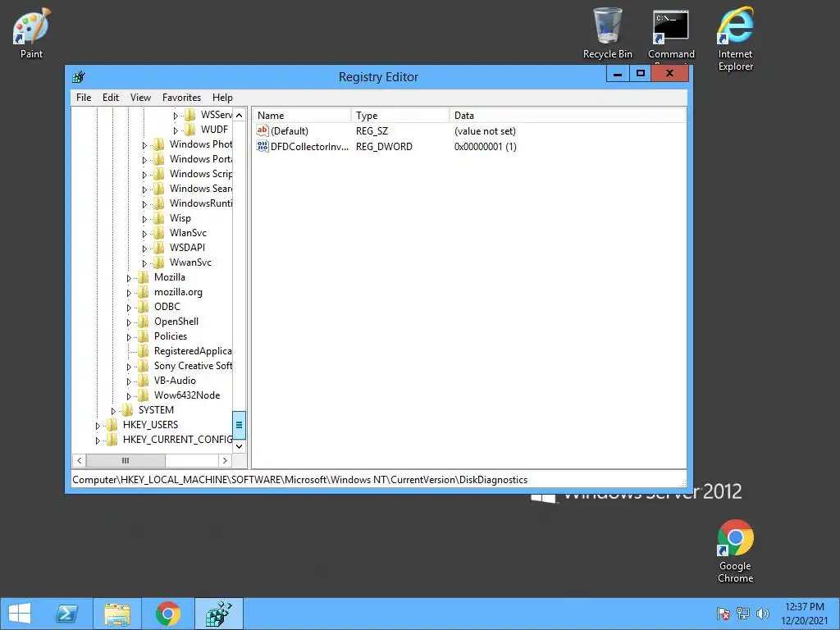Launch PowerShell from the taskbar
This screenshot has width=840, height=630.
pyautogui.click(x=67, y=614)
